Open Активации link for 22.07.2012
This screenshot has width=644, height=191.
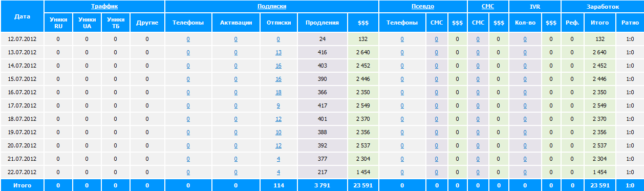(x=235, y=172)
